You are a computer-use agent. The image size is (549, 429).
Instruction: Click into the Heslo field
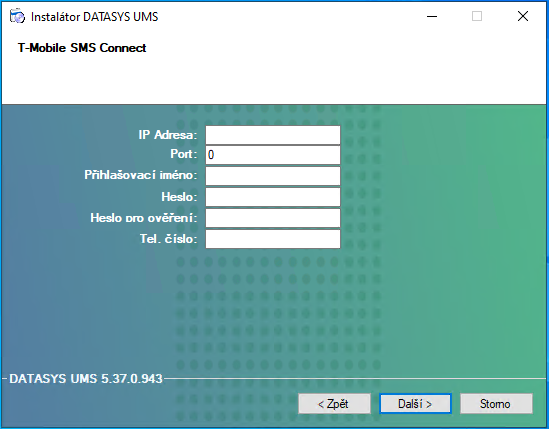tap(273, 197)
